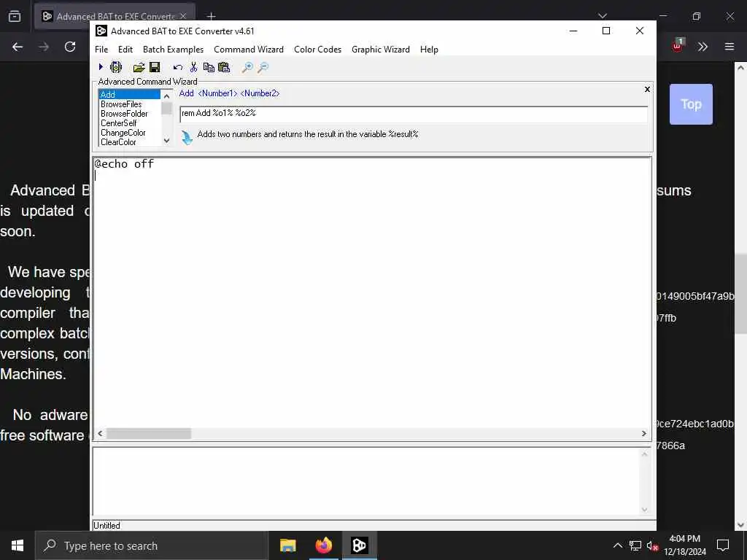The width and height of the screenshot is (747, 560).
Task: Reload the Firefox page
Action: pos(70,47)
